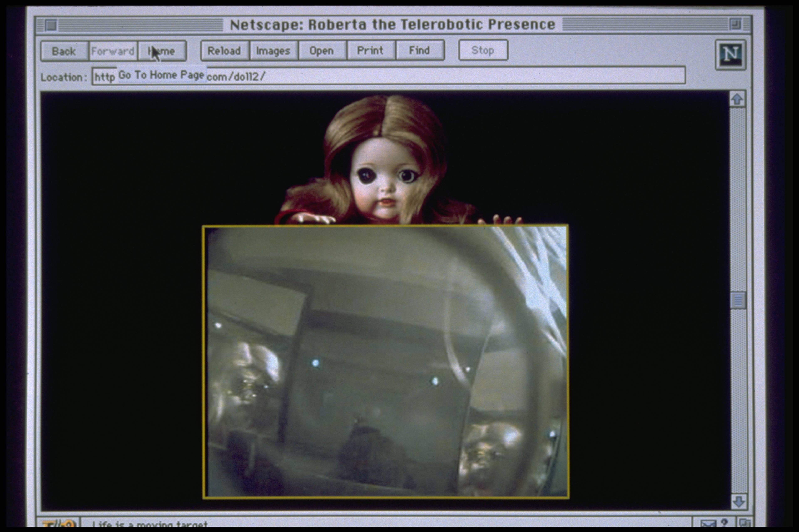Reload the current page
The image size is (799, 532).
[x=224, y=51]
